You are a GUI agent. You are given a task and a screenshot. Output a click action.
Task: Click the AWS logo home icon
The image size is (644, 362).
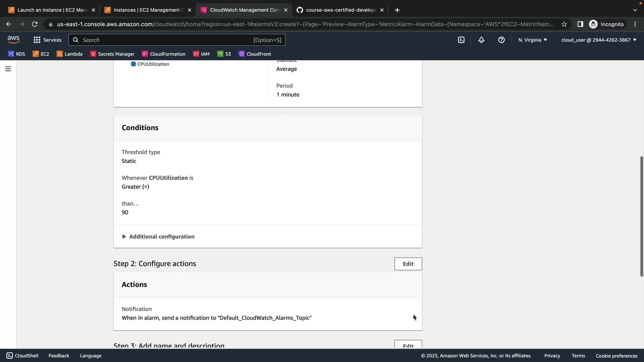[13, 40]
